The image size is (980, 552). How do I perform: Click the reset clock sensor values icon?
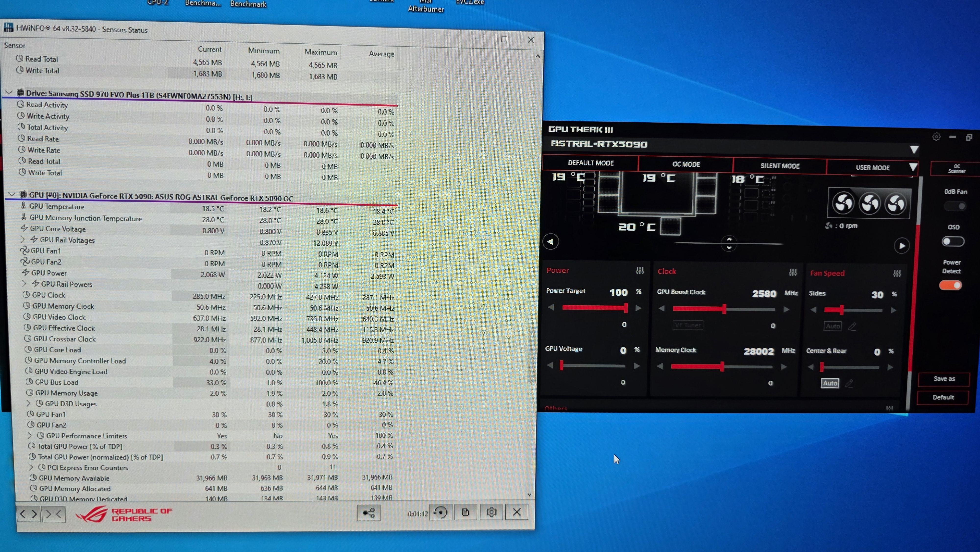point(441,512)
